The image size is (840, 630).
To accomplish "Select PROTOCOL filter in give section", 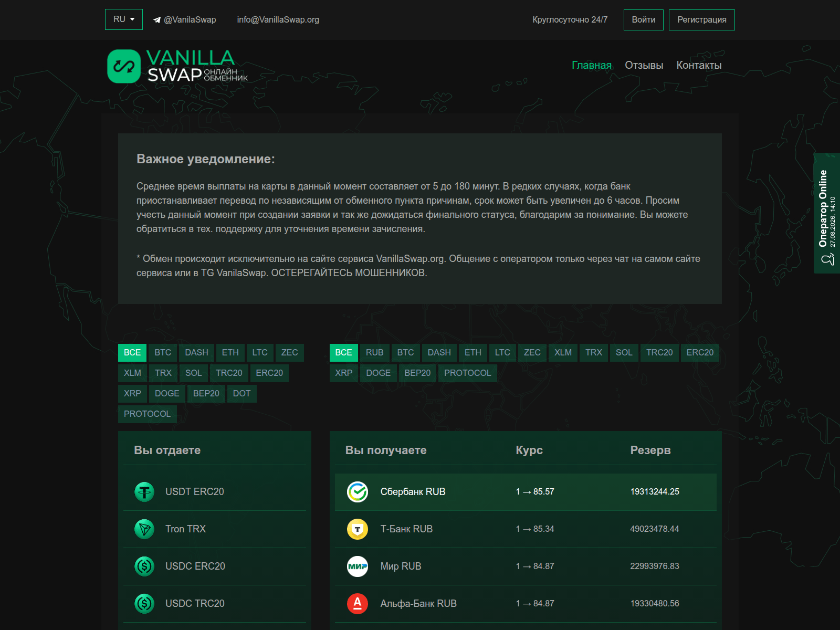I will 148,414.
